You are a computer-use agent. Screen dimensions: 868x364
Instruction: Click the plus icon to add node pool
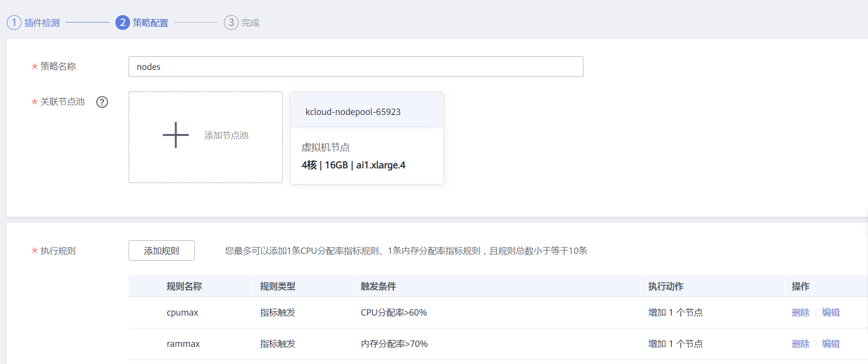(x=176, y=135)
